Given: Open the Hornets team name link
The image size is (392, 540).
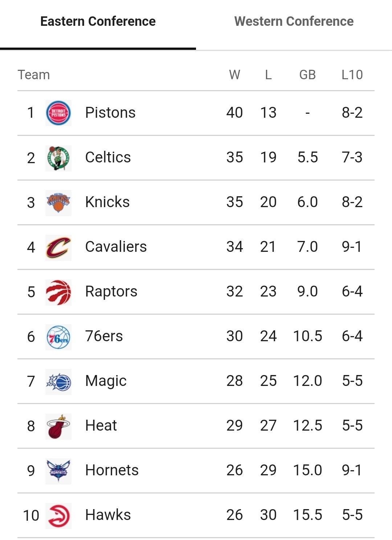Looking at the screenshot, I should [x=112, y=470].
